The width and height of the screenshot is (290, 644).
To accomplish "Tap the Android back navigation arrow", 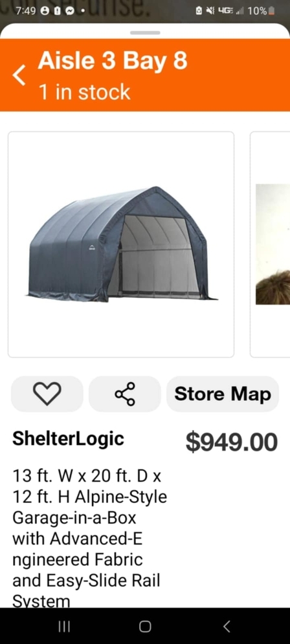I will (x=227, y=626).
